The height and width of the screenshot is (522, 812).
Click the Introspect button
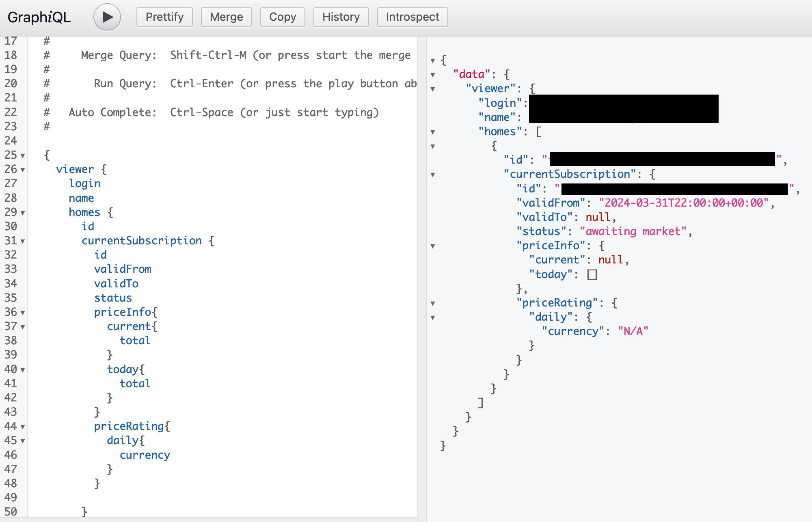tap(412, 17)
